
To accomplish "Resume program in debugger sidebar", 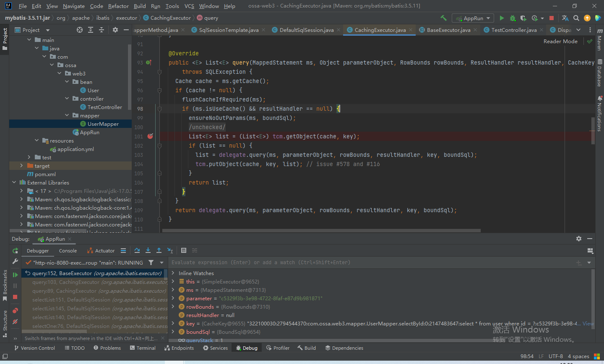I will (15, 275).
